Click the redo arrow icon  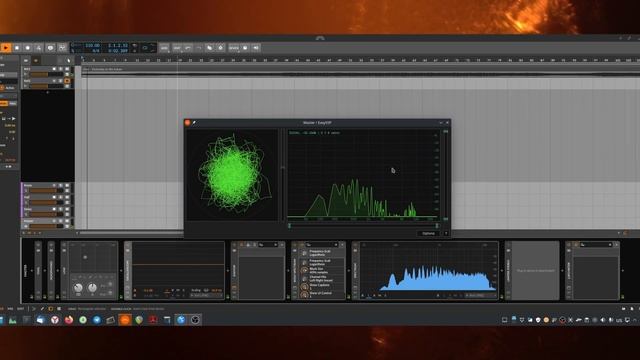tap(199, 48)
